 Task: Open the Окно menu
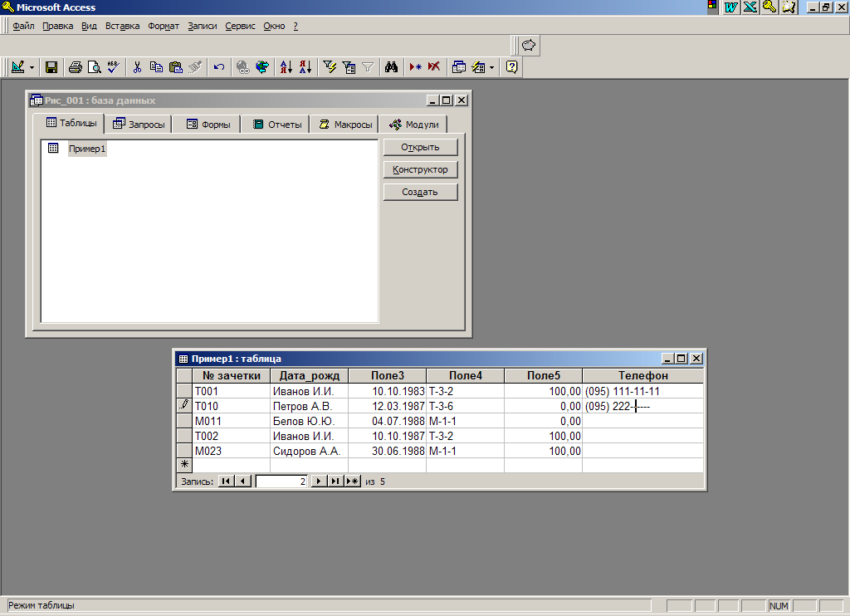[274, 26]
